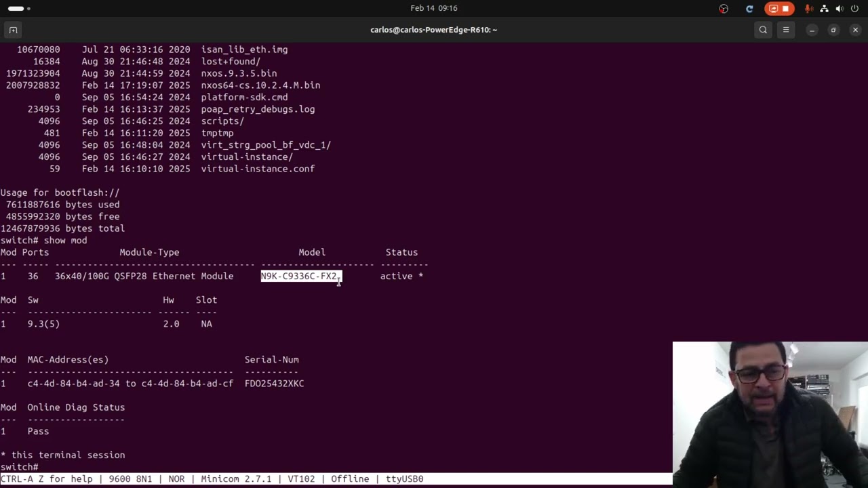Click the screen sharing indicator icon
This screenshot has height=488, width=868.
(x=773, y=9)
